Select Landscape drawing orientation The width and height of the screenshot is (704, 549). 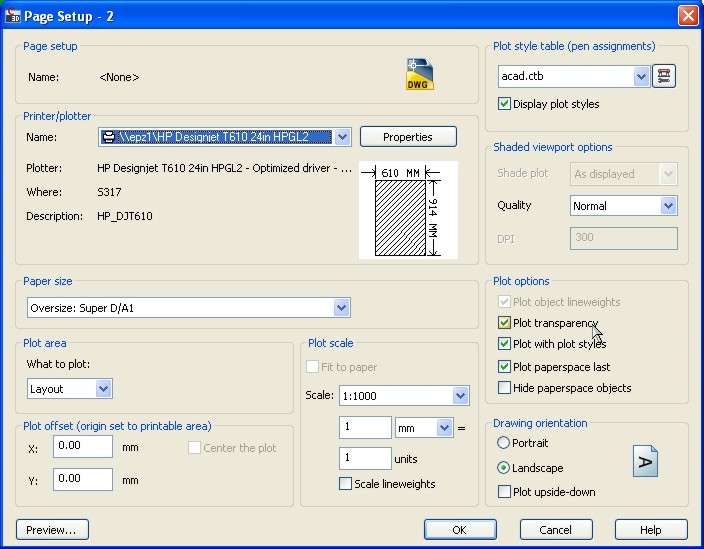[504, 468]
